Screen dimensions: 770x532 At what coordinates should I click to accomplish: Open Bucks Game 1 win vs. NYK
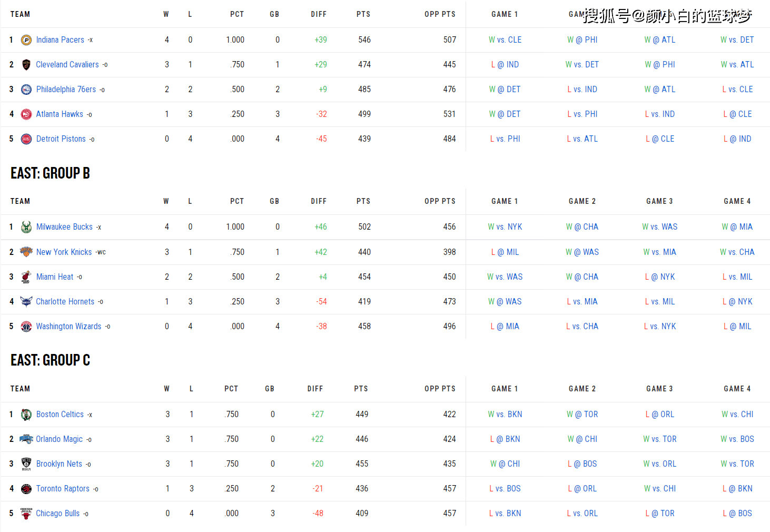[x=505, y=227]
